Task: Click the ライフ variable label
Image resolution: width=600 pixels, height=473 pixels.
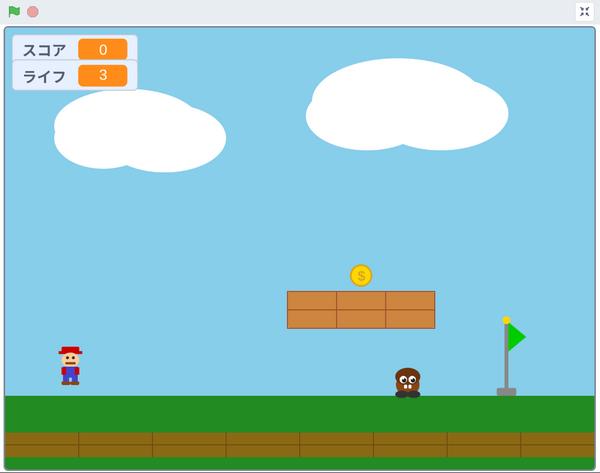Action: coord(45,76)
